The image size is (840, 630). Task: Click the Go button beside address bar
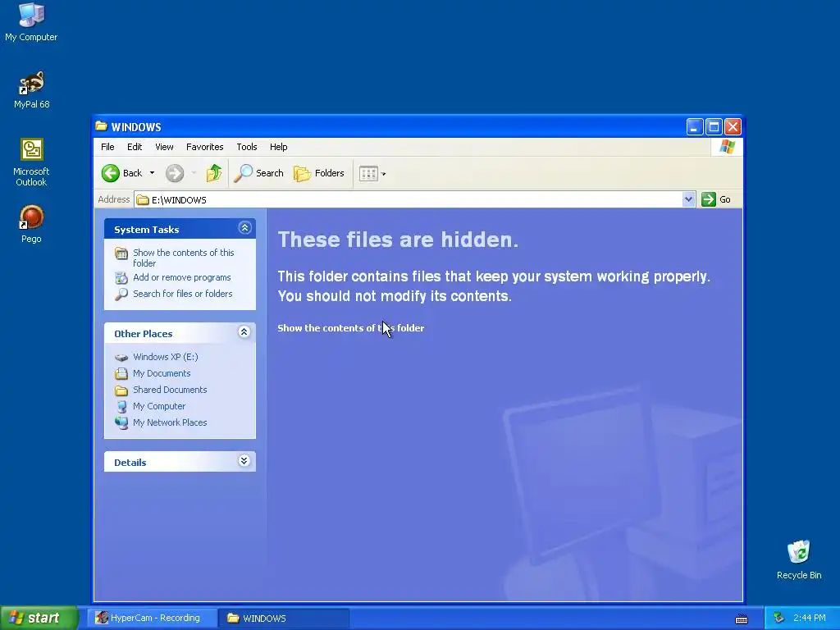tap(716, 199)
